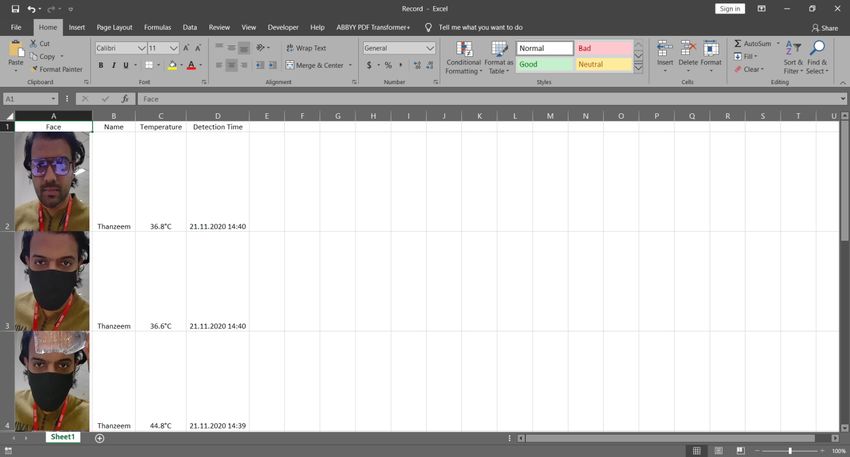The image size is (850, 457).
Task: Open the ABBYY PDF Transformer+ tab
Action: point(373,27)
